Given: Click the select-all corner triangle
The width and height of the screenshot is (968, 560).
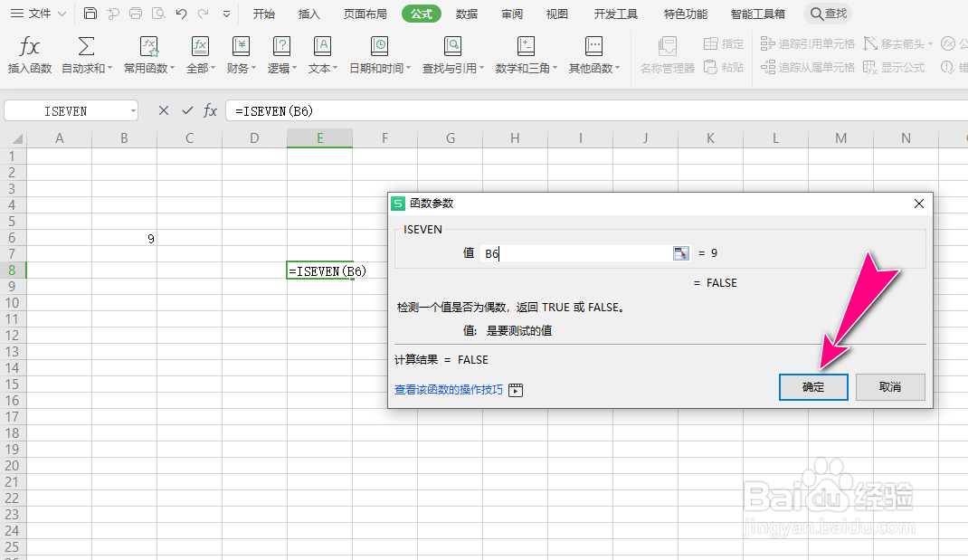Looking at the screenshot, I should tap(17, 139).
